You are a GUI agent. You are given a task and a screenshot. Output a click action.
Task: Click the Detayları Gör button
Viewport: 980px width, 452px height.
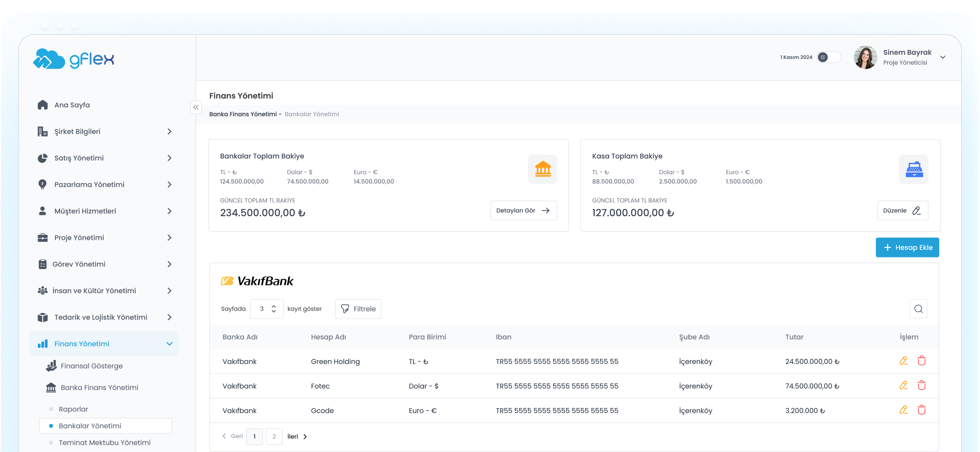[x=523, y=210]
